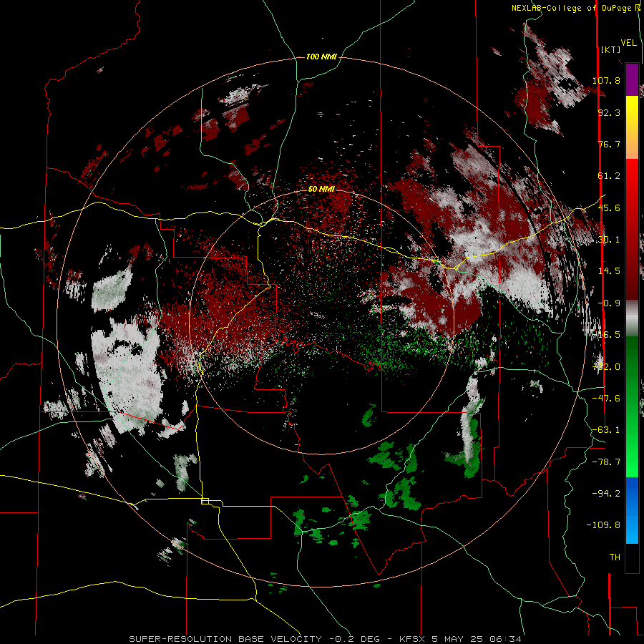Click the TH threshold legend label
Viewport: 644px width, 644px height.
pos(615,557)
